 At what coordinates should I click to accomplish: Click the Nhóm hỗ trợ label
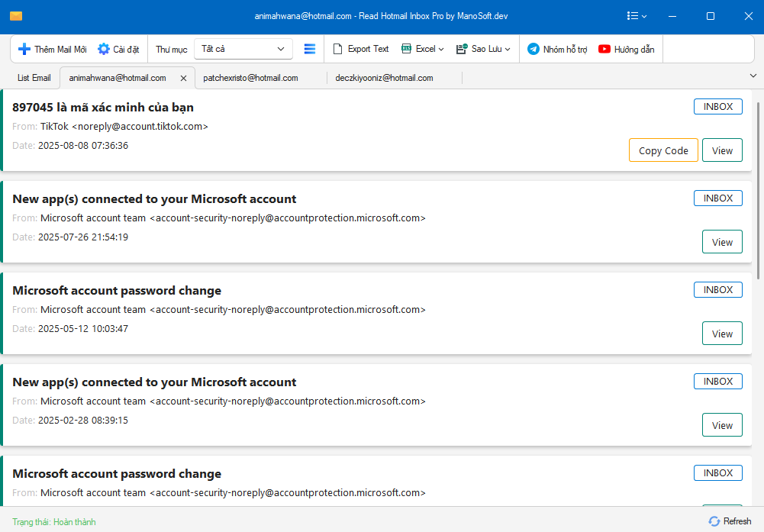[x=566, y=49]
